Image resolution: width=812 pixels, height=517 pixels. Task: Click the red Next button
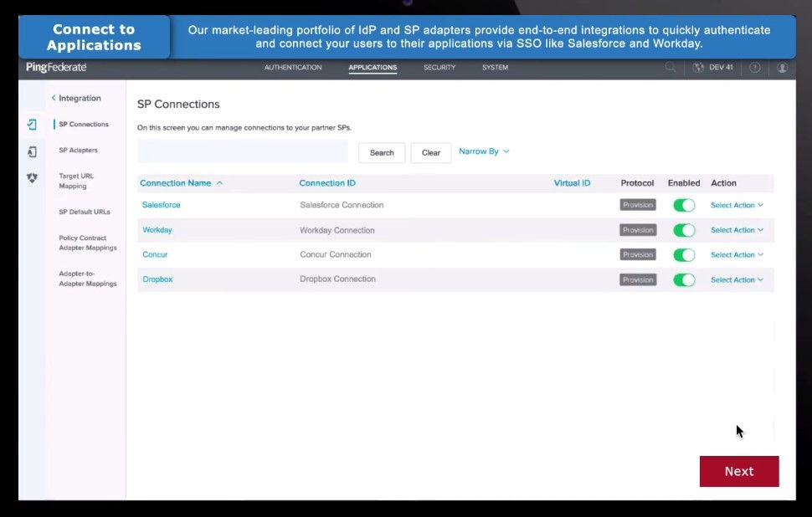click(x=739, y=472)
